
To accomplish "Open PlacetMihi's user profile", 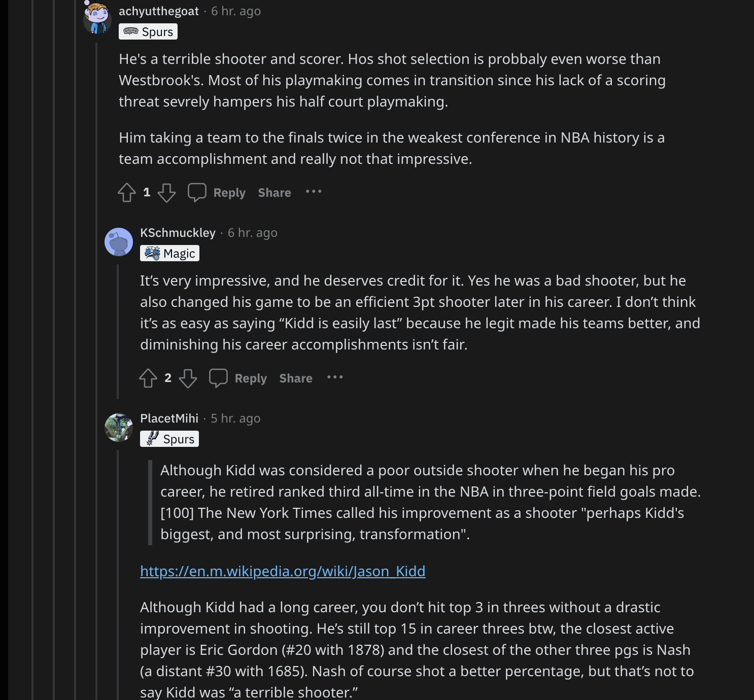I will click(x=169, y=418).
